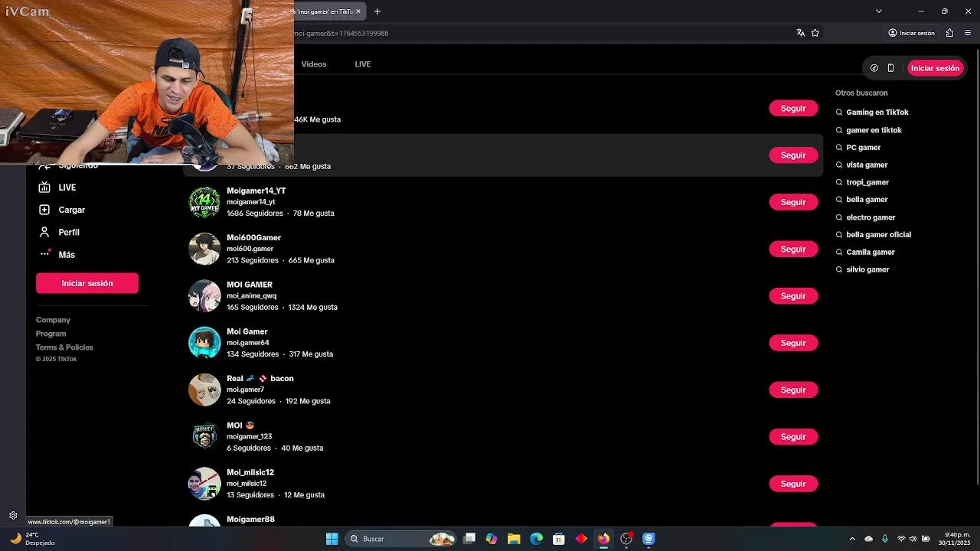Image resolution: width=980 pixels, height=551 pixels.
Task: Open Microsoft Store from the taskbar
Action: [559, 539]
